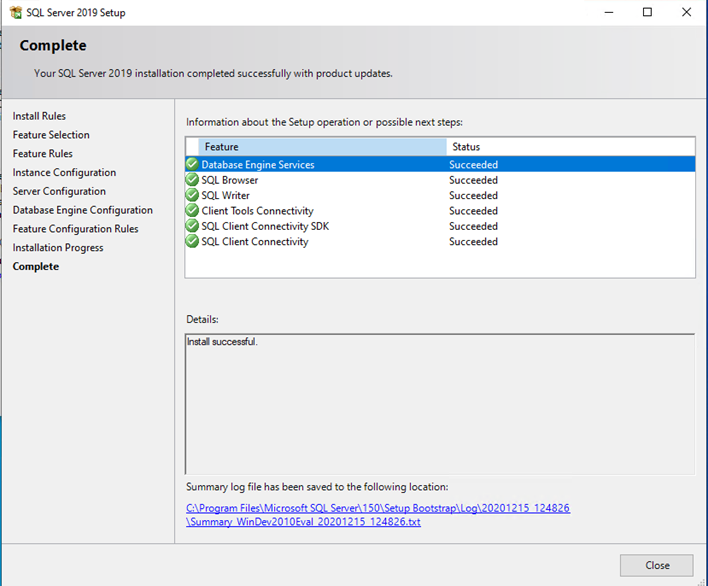Click inside the Details text box
The width and height of the screenshot is (708, 586).
click(440, 404)
